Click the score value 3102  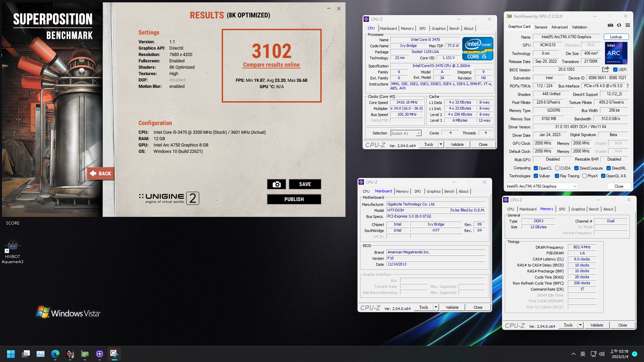[271, 51]
